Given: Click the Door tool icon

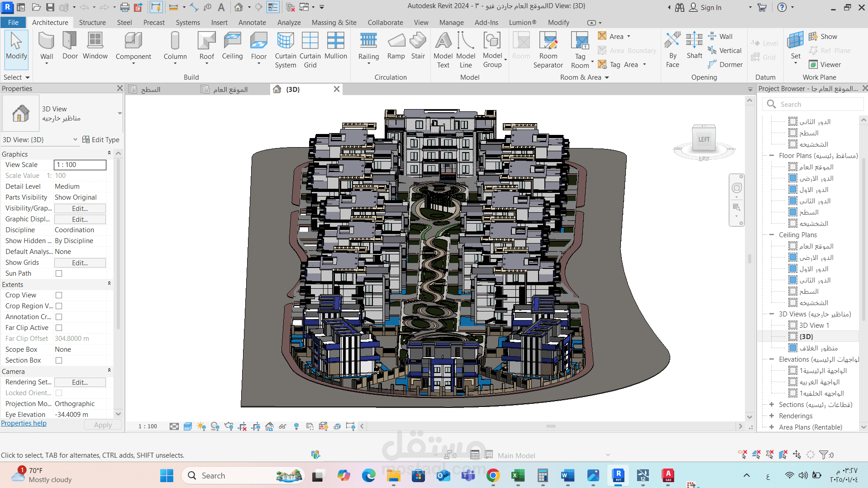Looking at the screenshot, I should pos(70,45).
